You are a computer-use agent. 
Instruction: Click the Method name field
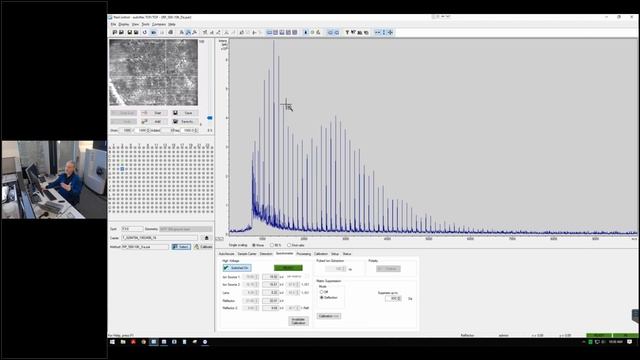tap(144, 247)
